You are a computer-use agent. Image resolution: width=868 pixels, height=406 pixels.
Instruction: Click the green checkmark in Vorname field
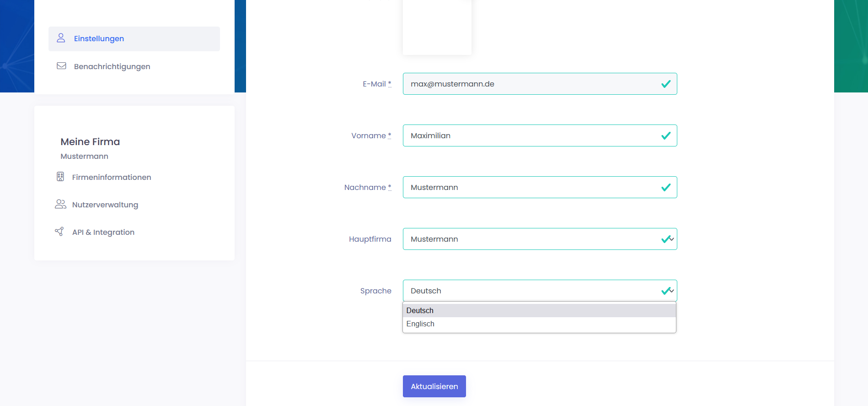click(666, 135)
